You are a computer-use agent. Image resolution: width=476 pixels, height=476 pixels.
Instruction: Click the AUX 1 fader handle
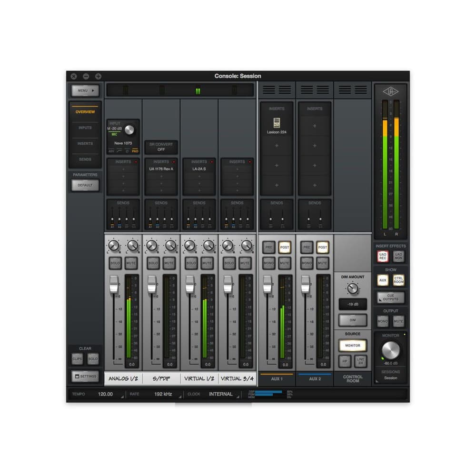point(268,284)
